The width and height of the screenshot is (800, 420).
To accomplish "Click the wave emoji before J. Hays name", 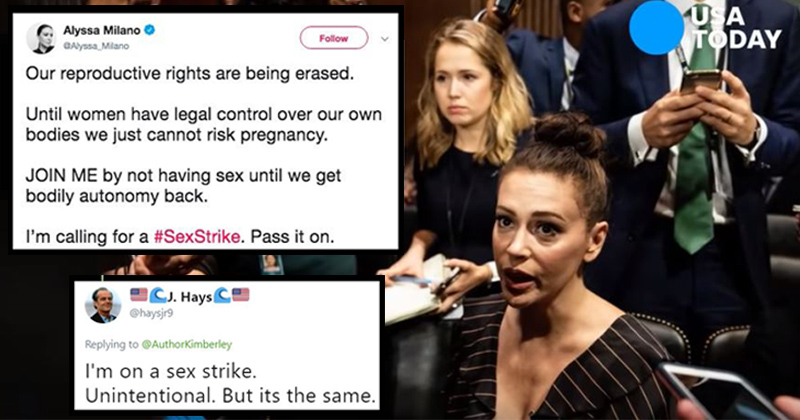I will click(158, 295).
